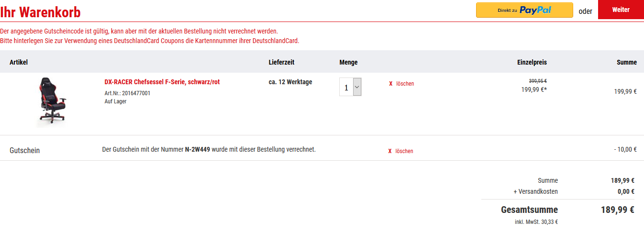Viewport: 644px width, 233px height.
Task: Remove the Gutschein using its red X icon
Action: (x=389, y=151)
